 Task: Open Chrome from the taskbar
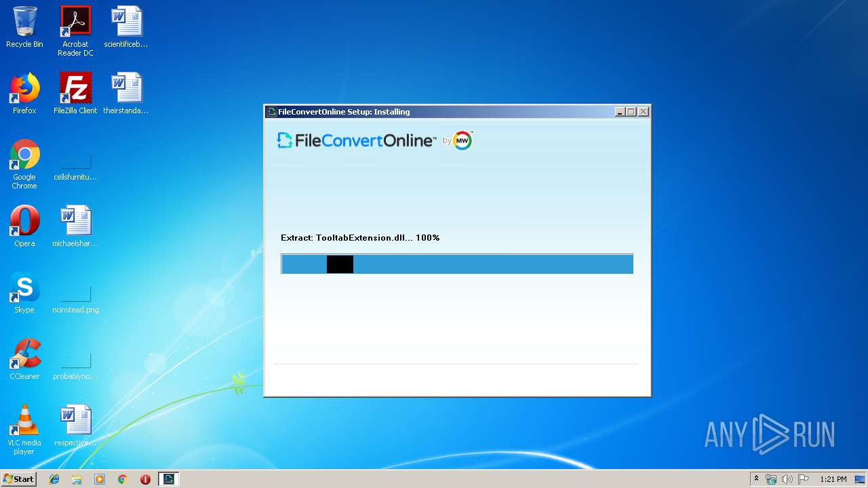122,479
